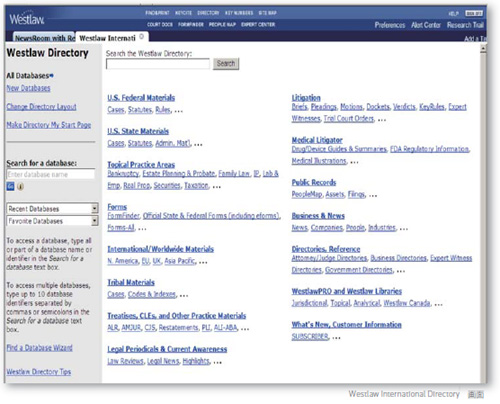Open Find a Database Wizard
Screen dimensions: 500x404
(39, 348)
